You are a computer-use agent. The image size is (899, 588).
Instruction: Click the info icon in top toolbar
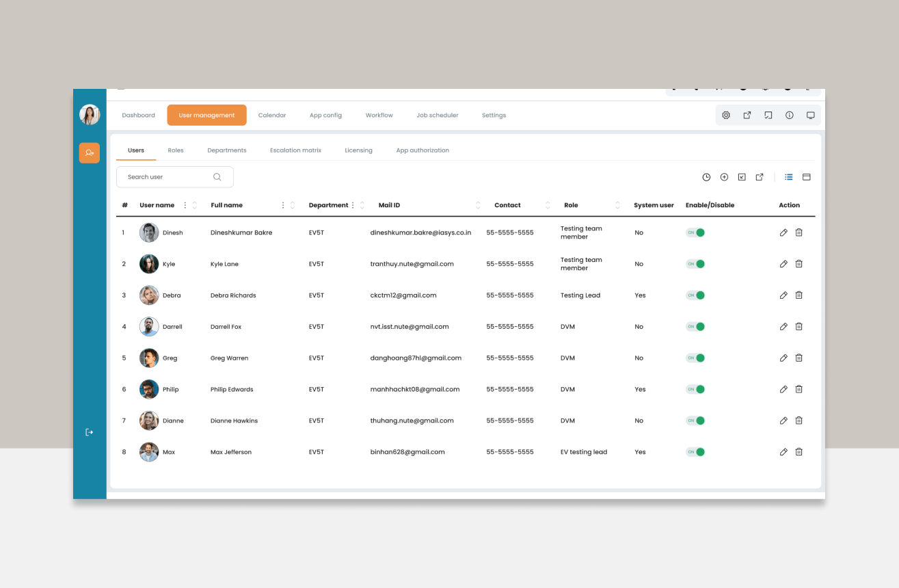[x=789, y=116]
